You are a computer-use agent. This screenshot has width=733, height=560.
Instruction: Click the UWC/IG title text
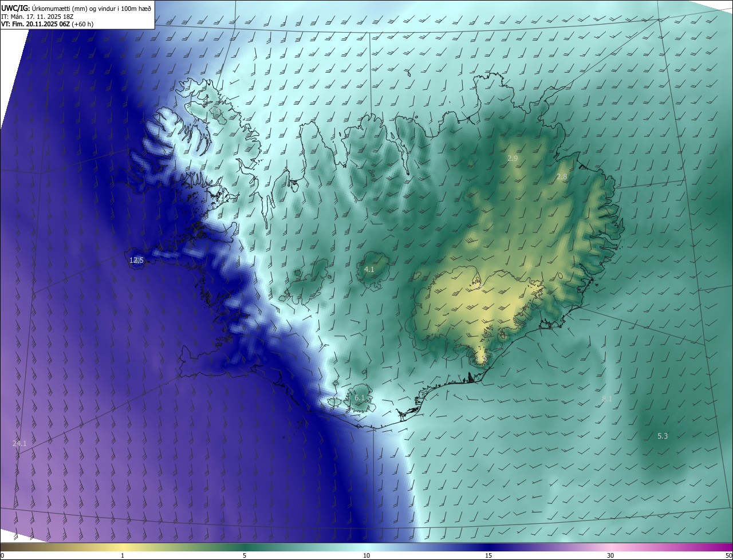click(x=15, y=9)
